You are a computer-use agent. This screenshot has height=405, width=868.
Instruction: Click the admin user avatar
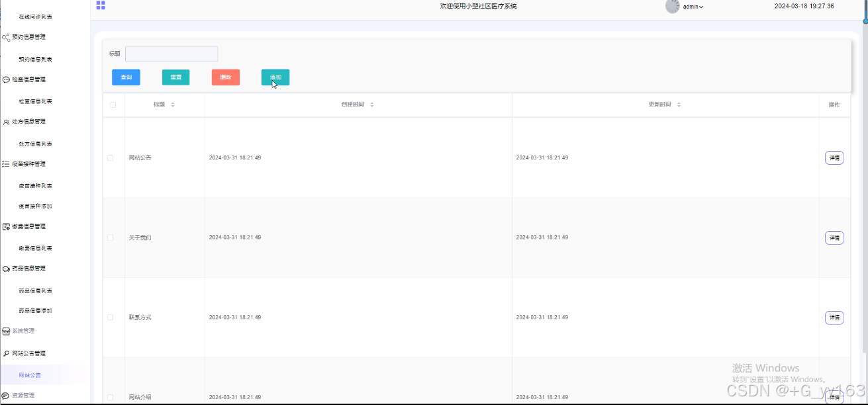[673, 7]
